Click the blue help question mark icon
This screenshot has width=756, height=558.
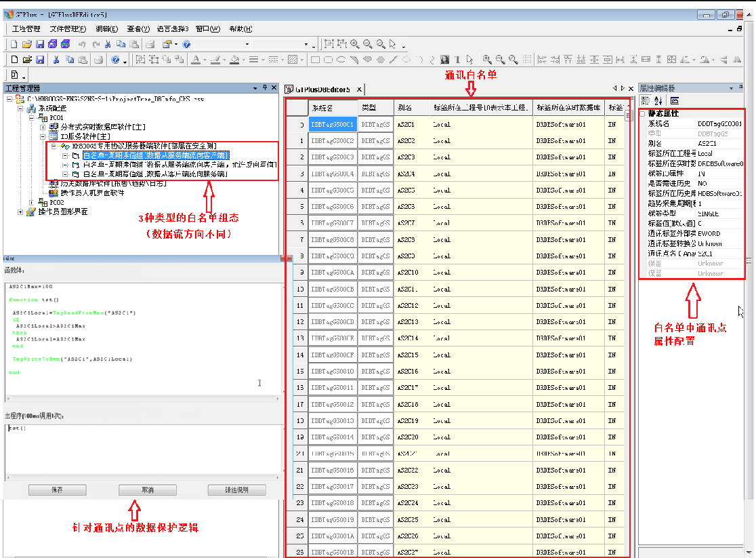pos(186,44)
